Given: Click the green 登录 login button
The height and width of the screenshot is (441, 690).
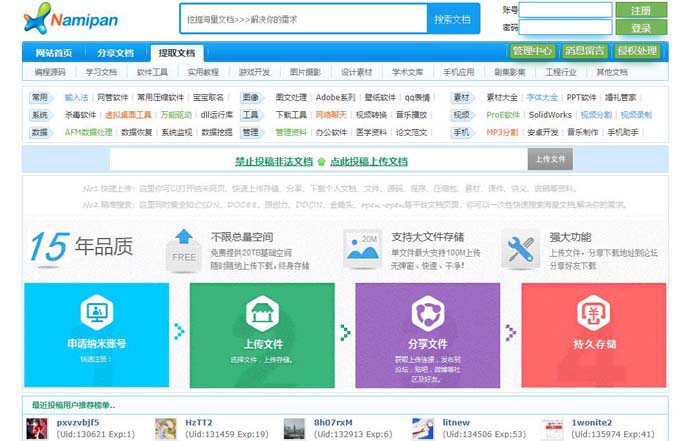Looking at the screenshot, I should pos(641,28).
